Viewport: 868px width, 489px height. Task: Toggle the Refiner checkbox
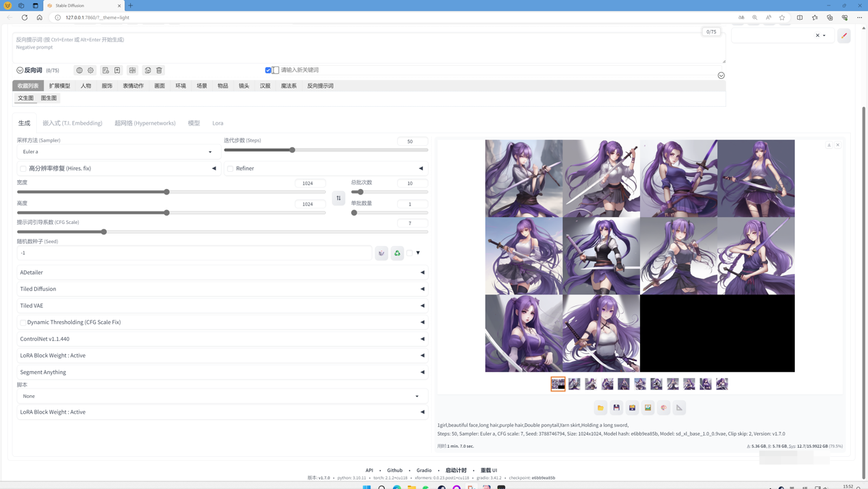tap(231, 168)
